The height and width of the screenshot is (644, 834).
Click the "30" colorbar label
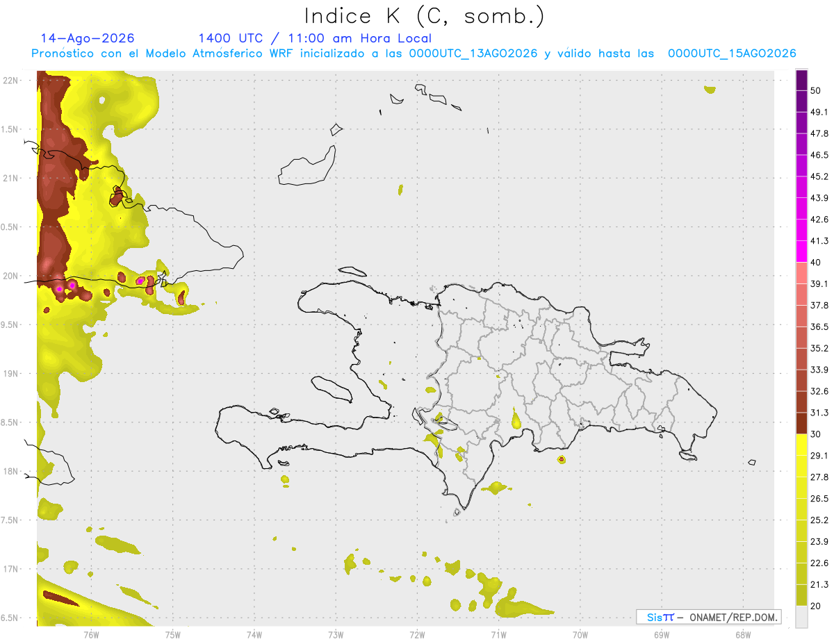pos(817,434)
